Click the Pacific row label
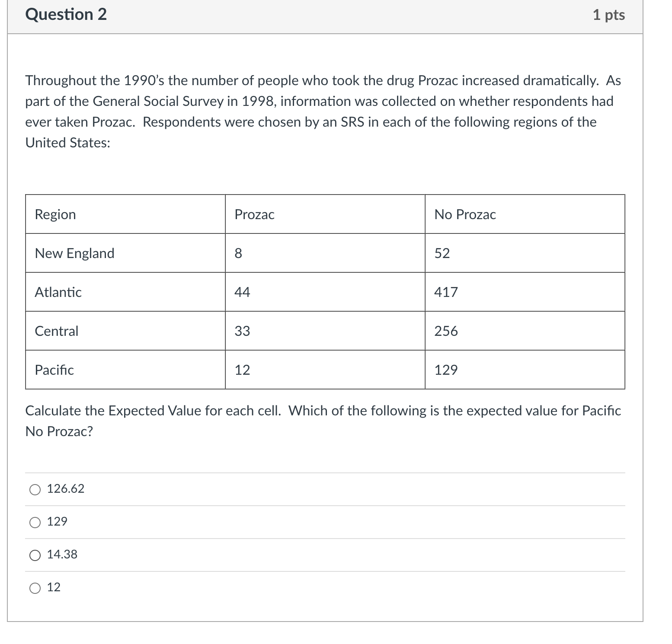 click(54, 370)
